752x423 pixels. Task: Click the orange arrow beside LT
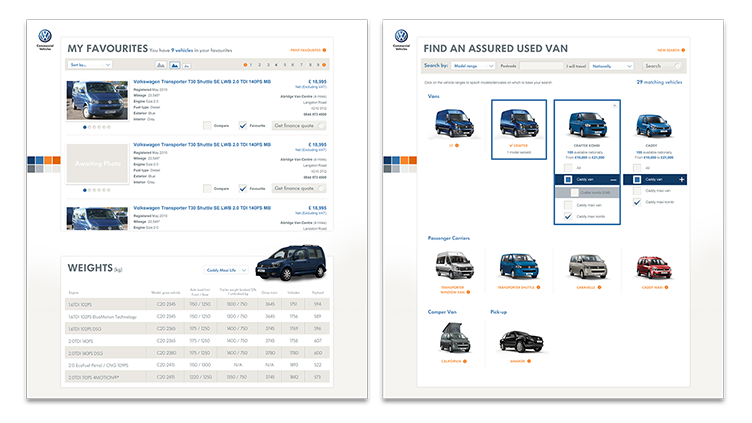tap(457, 145)
